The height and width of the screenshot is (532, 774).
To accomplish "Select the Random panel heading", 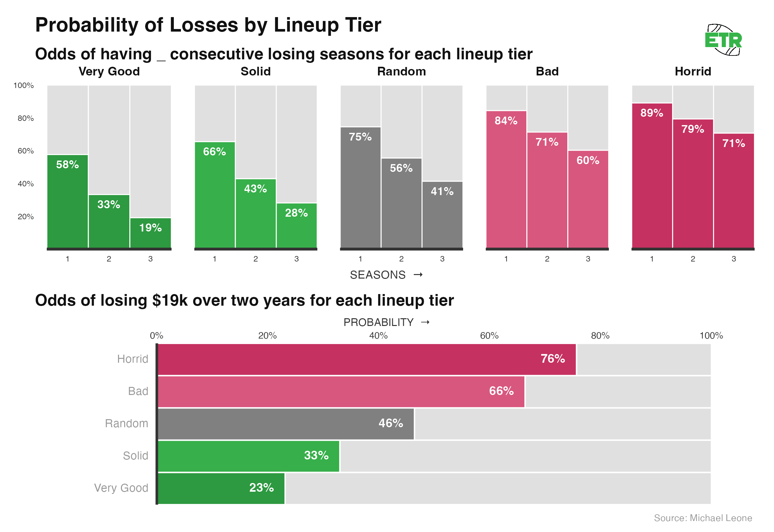I will tap(401, 71).
